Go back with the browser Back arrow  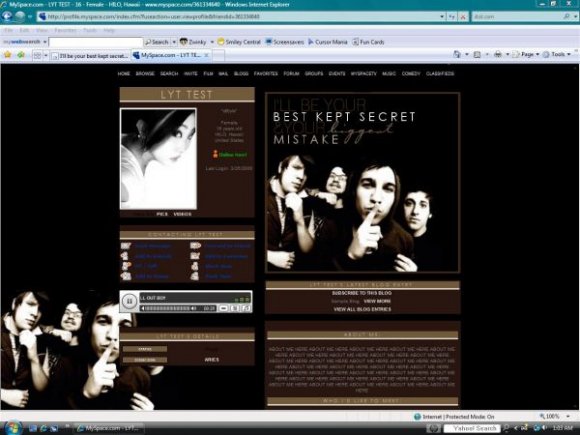7,16
